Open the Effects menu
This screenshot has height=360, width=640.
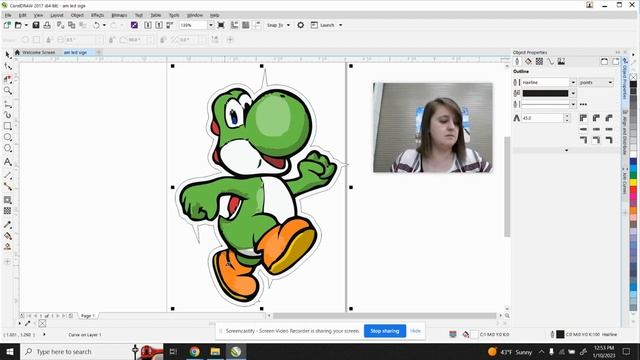click(x=98, y=15)
